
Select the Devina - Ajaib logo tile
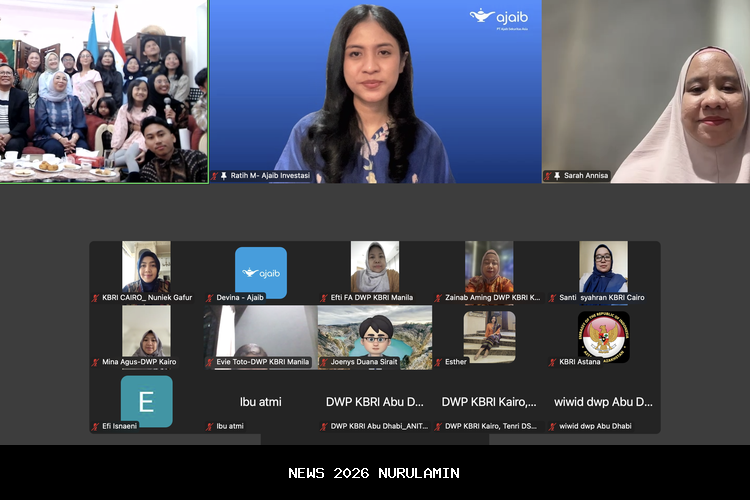click(261, 272)
